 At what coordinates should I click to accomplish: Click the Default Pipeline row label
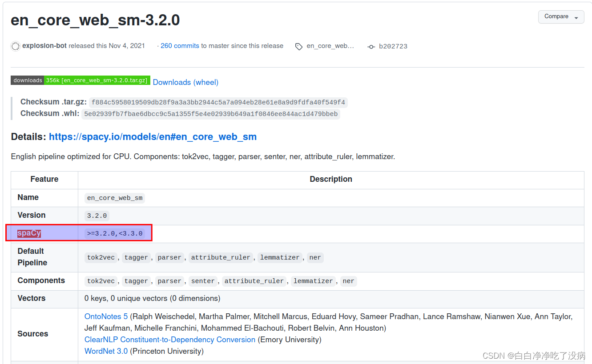click(32, 257)
